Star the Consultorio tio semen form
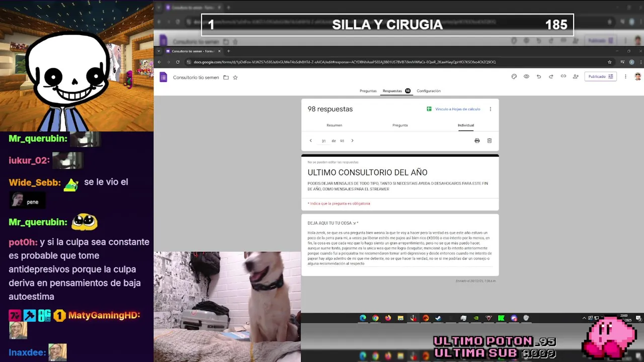The height and width of the screenshot is (362, 644). [x=235, y=77]
